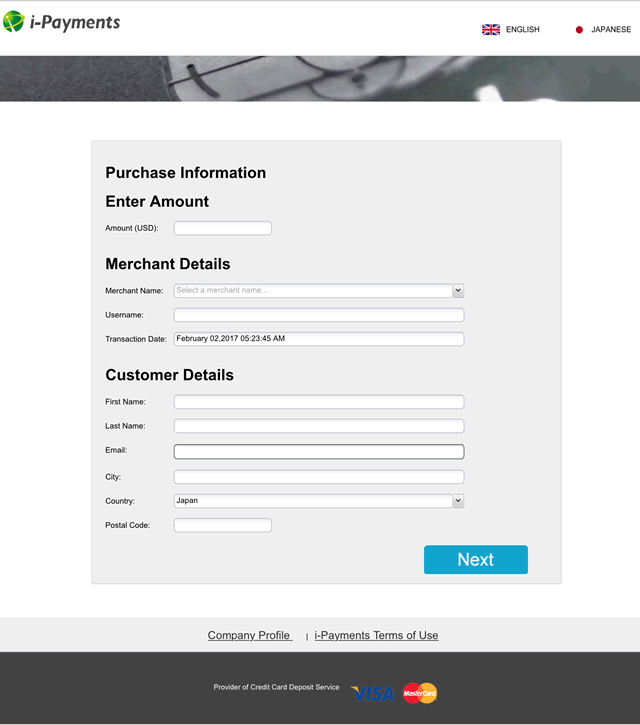Viewport: 640px width, 725px height.
Task: Click the Transaction Date field
Action: click(x=319, y=339)
